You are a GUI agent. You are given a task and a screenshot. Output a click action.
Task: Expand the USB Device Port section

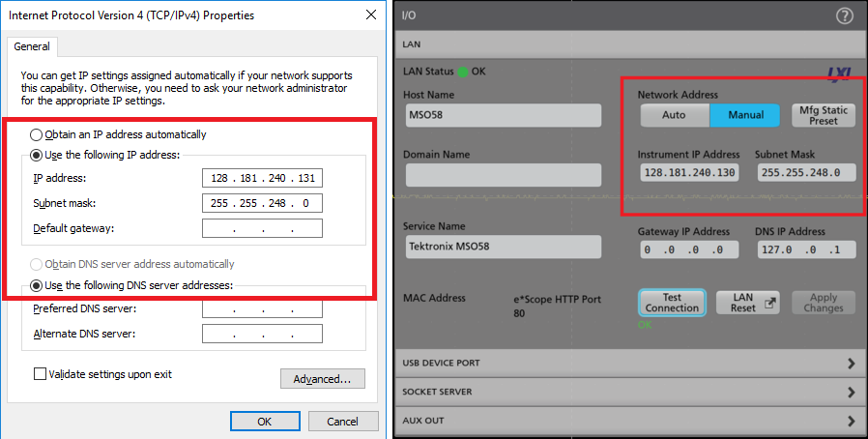pos(628,363)
